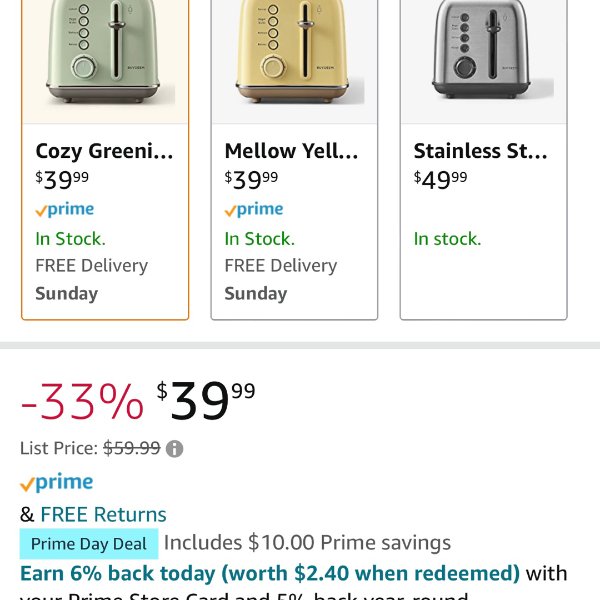Open the FREE Returns link
Viewport: 600px width, 600px height.
103,514
